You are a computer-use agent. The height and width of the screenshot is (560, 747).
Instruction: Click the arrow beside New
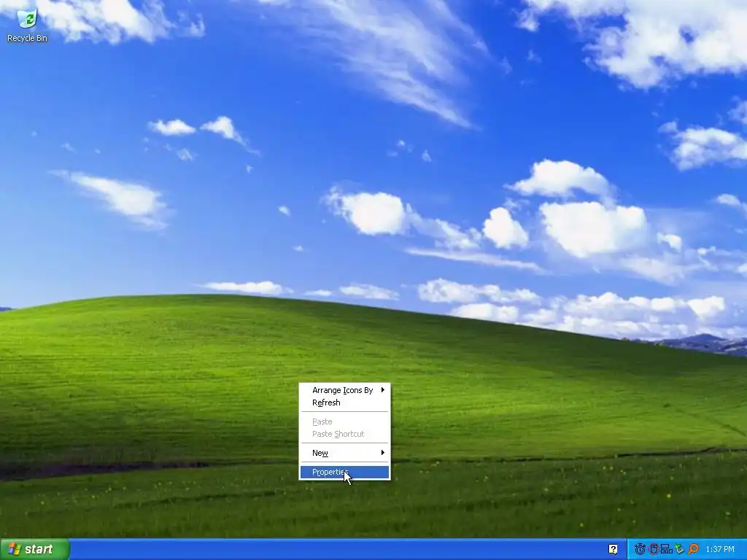point(382,453)
